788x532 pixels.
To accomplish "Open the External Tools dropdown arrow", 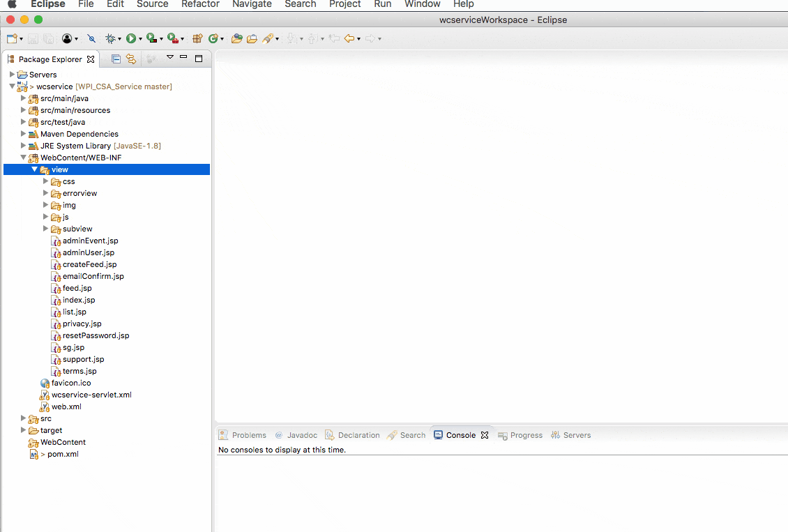I will (x=183, y=39).
